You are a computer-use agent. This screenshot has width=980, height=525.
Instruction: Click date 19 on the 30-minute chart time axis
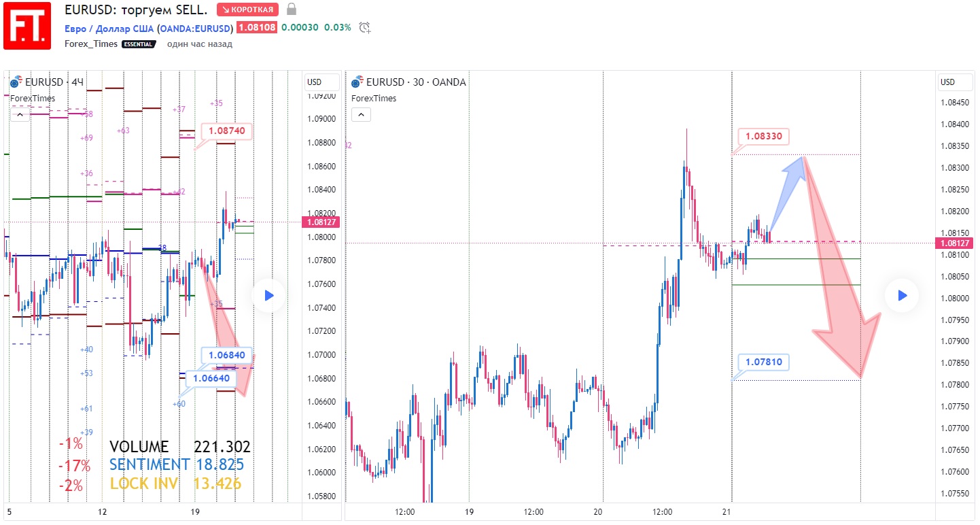[469, 511]
